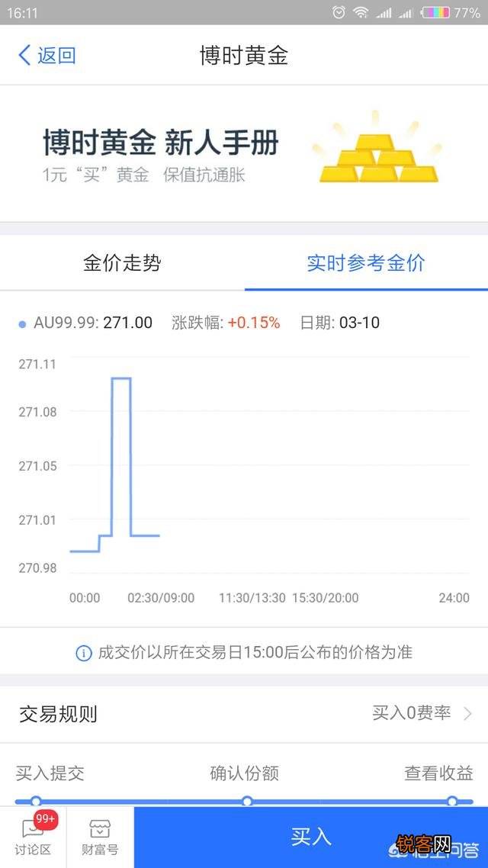Tap the 16:11 clock in status bar

(22, 13)
